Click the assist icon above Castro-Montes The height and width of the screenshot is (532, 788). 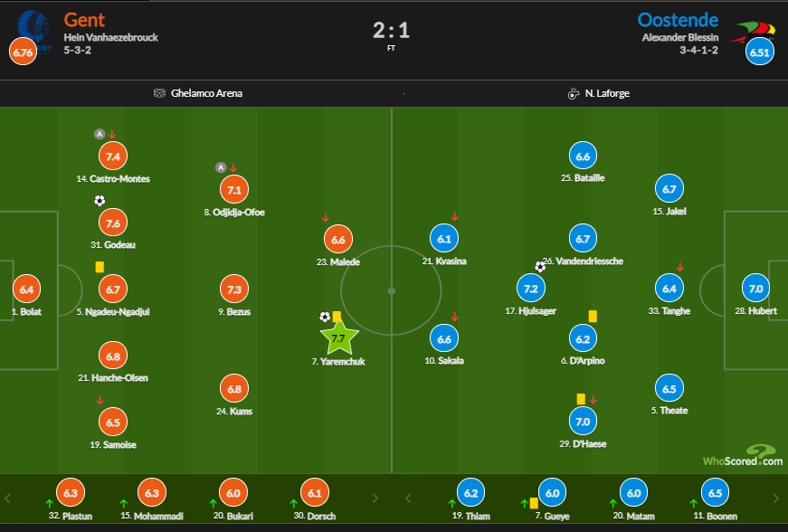tap(100, 134)
